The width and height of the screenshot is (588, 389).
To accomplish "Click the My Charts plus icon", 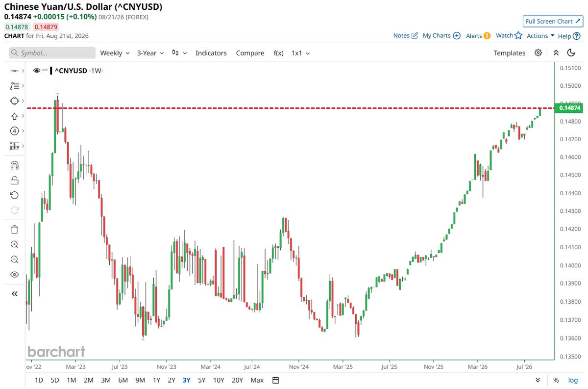I will [x=457, y=36].
